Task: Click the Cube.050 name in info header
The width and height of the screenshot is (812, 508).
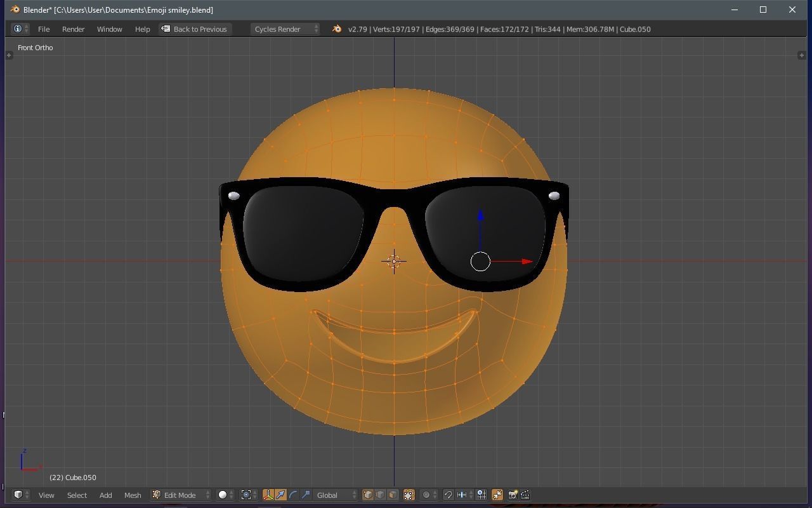Action: coord(635,29)
